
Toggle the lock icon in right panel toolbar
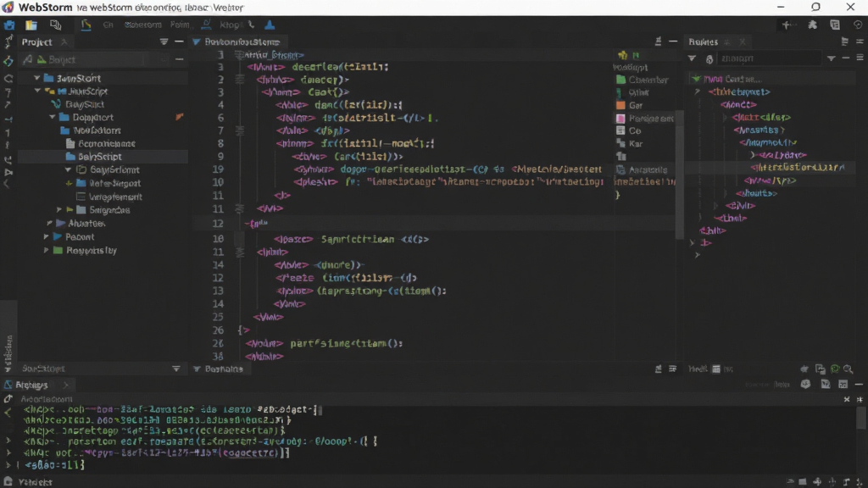709,58
